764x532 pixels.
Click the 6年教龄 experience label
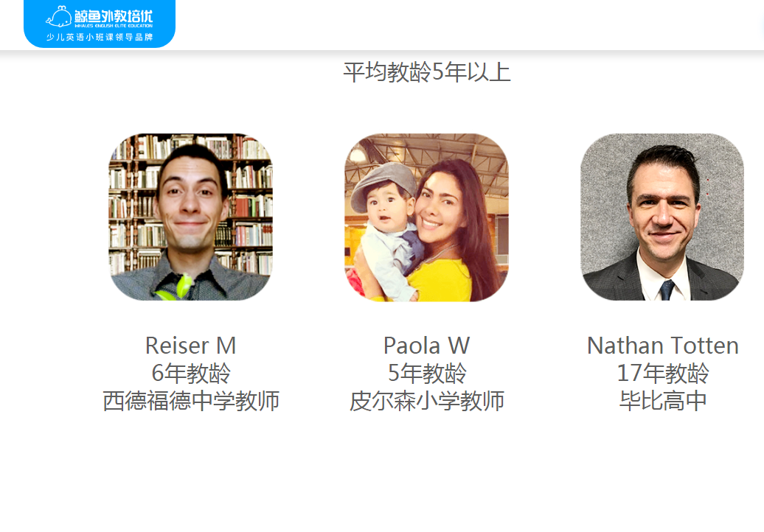tap(191, 374)
